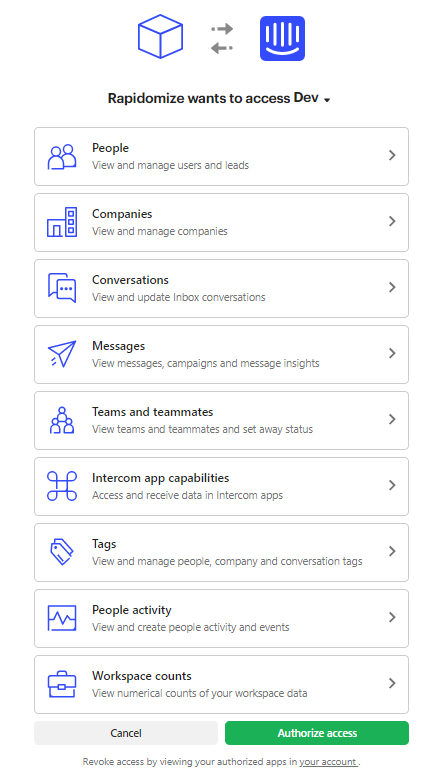Screen dimensions: 444x774
Task: Click the 'Companies' title text
Action: pos(122,214)
